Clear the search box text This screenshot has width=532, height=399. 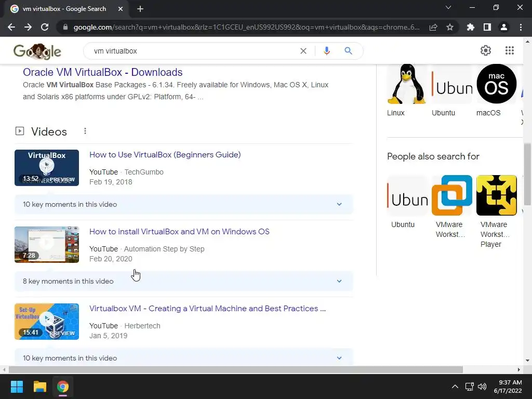coord(303,51)
